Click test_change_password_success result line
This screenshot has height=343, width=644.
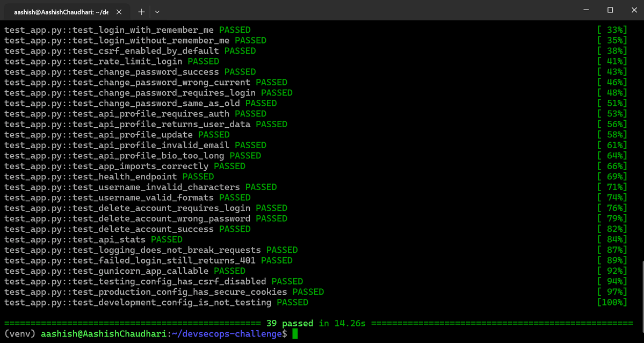pos(130,72)
